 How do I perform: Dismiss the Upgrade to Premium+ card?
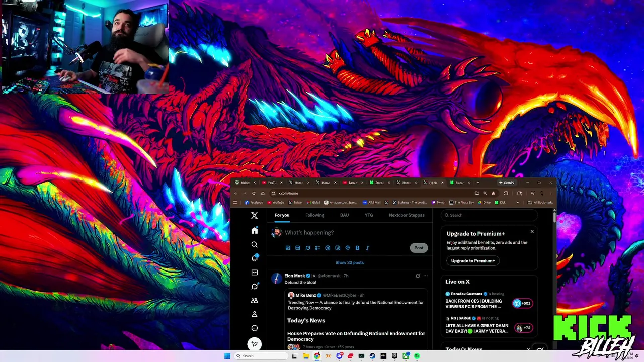[532, 232]
